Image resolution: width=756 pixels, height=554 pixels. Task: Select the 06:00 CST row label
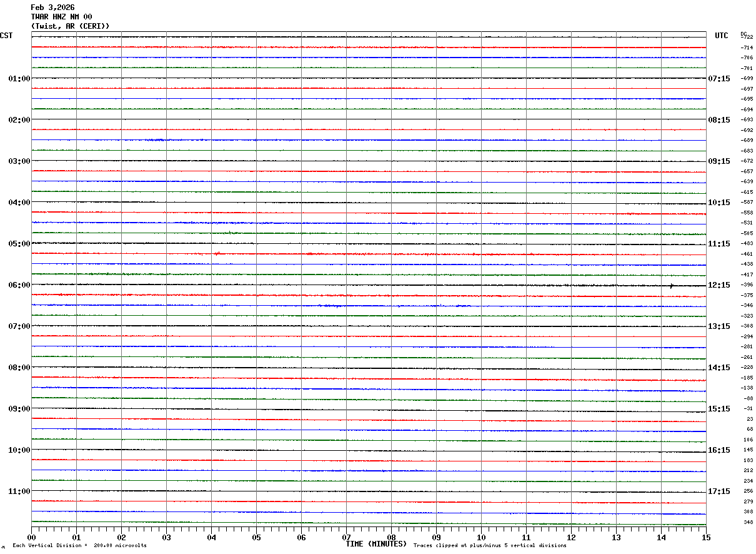[x=19, y=285]
